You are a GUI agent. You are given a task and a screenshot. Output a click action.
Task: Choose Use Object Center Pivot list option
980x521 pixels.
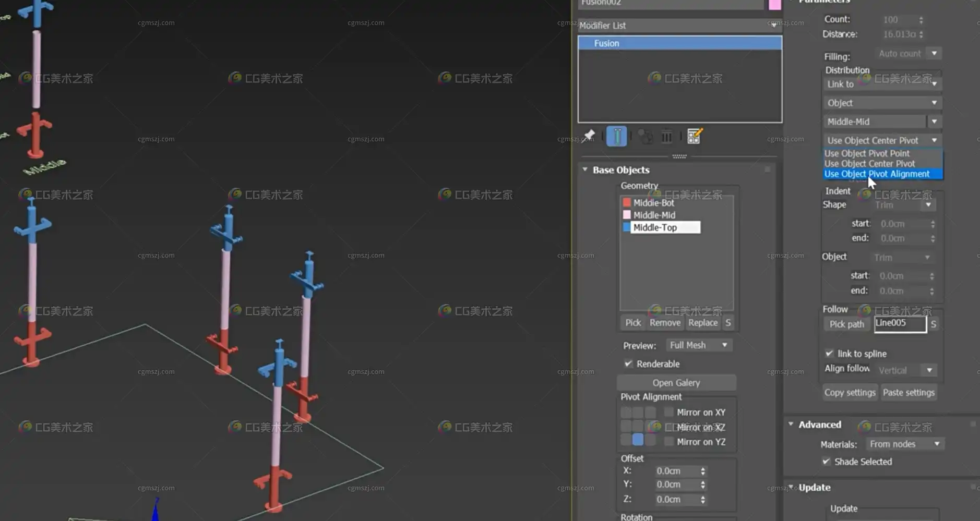883,164
